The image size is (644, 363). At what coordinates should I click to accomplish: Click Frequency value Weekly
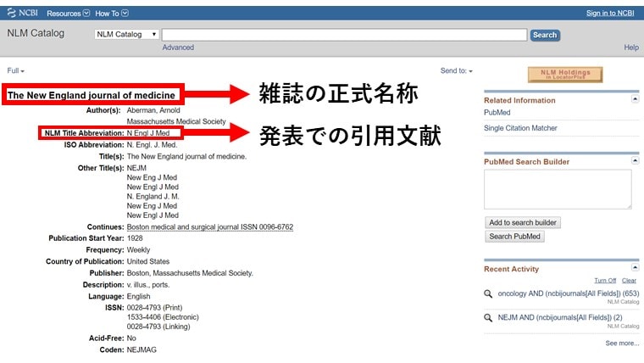tap(138, 250)
